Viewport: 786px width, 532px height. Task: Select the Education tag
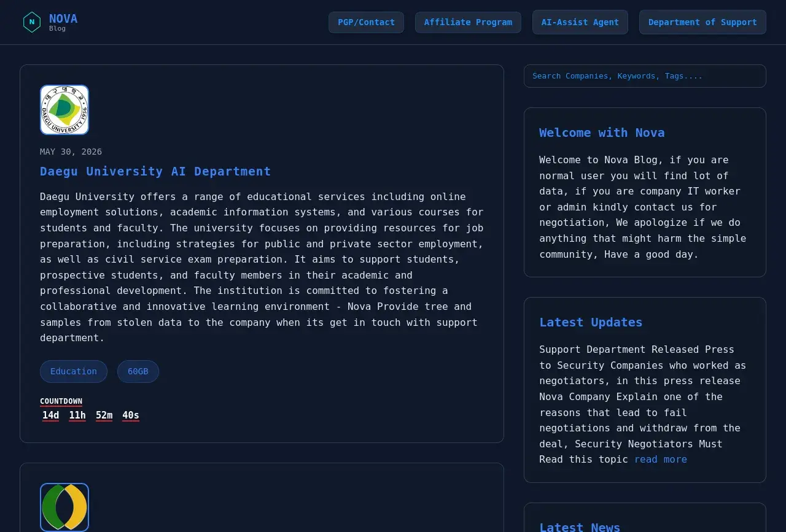[74, 371]
